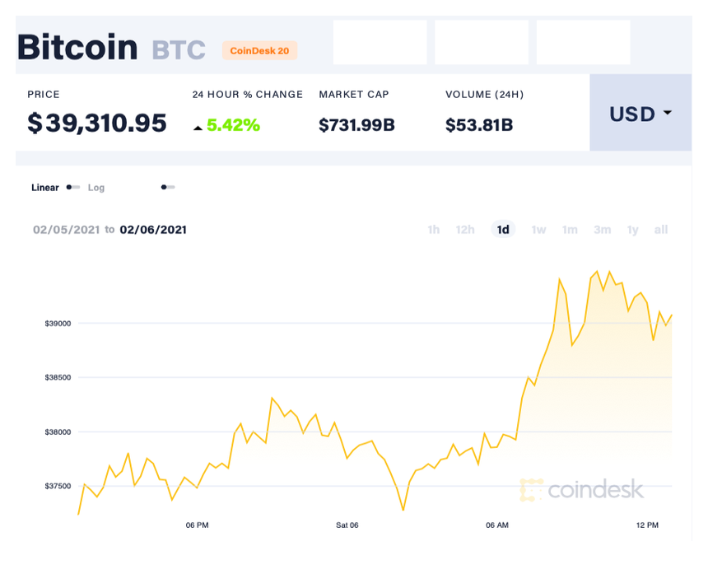Select the 1h time range

[434, 230]
